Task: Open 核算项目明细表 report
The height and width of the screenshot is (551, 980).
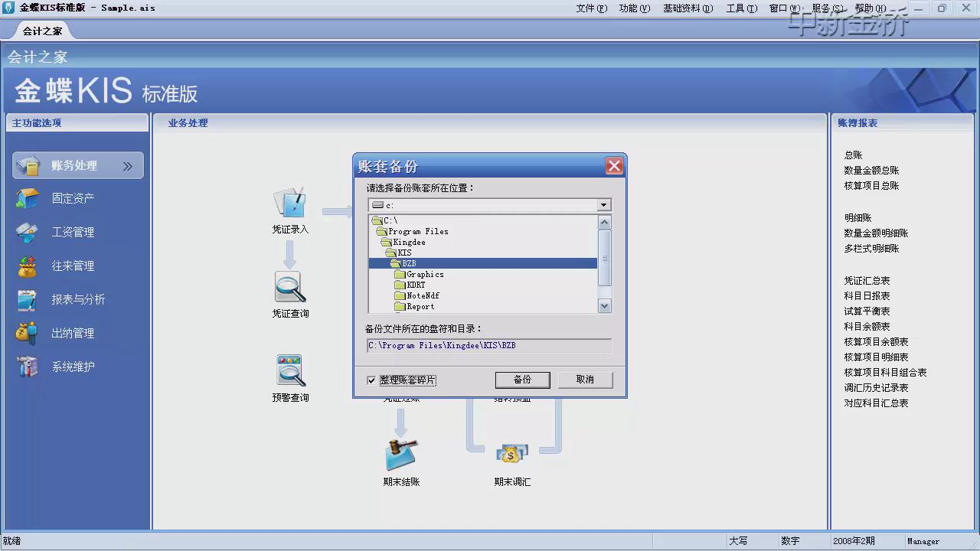Action: 876,357
